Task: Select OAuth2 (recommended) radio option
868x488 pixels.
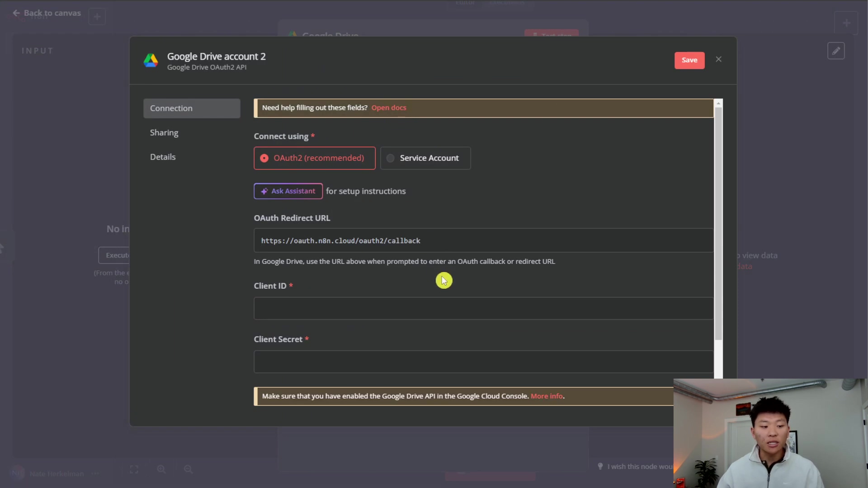Action: tap(315, 158)
